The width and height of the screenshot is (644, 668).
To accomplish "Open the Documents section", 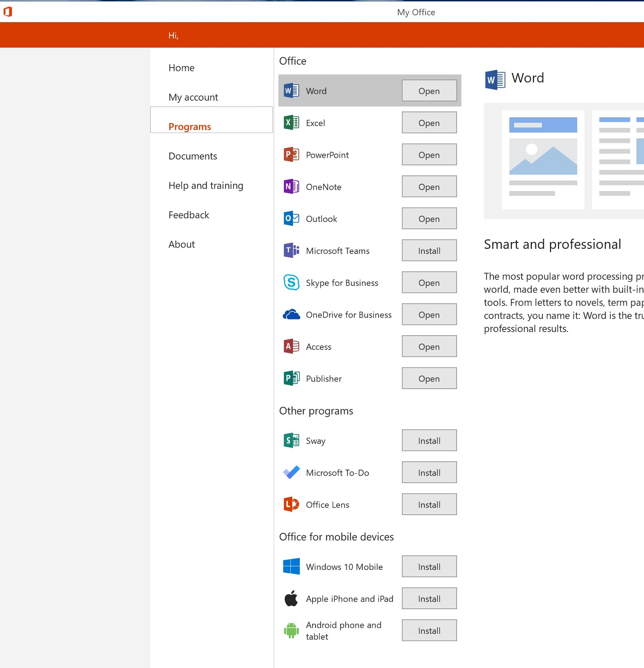I will pyautogui.click(x=193, y=156).
